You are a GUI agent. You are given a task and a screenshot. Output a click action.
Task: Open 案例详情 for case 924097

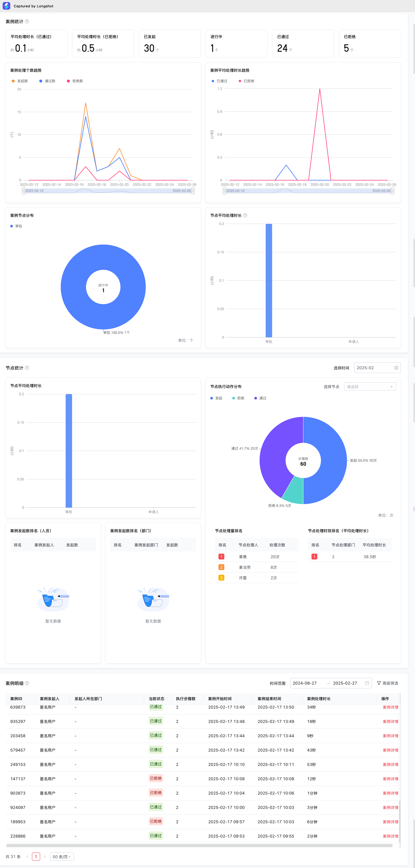coord(390,807)
